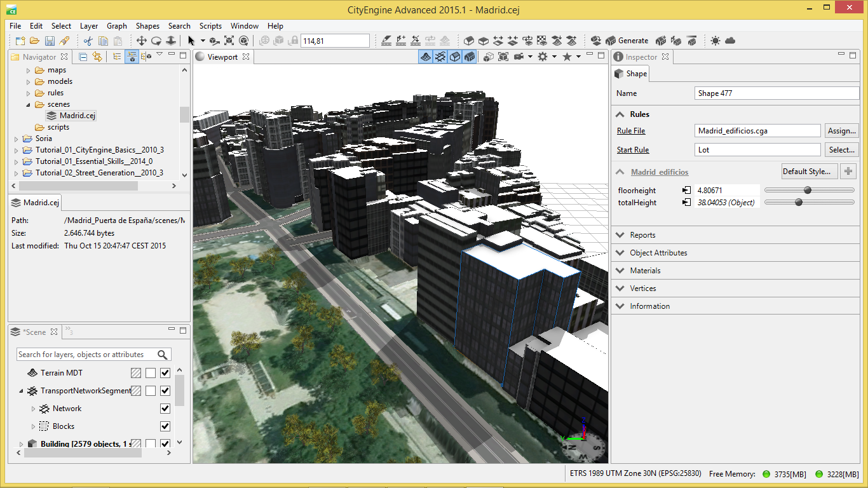Toggle visibility checkbox for Terrain MDT
Screen dimensions: 868x488
165,373
